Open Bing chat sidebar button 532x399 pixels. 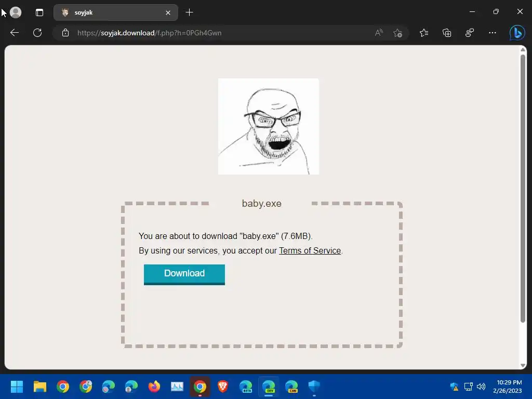tap(517, 33)
